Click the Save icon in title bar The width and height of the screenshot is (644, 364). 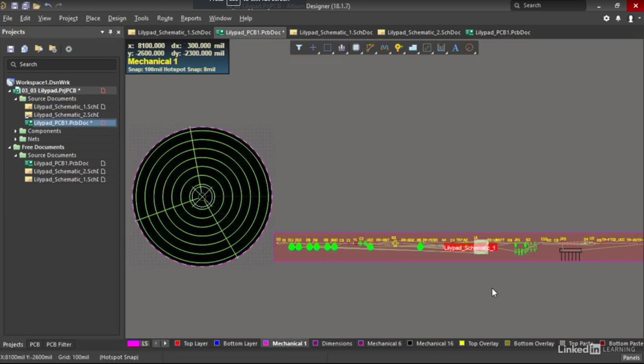[14, 6]
